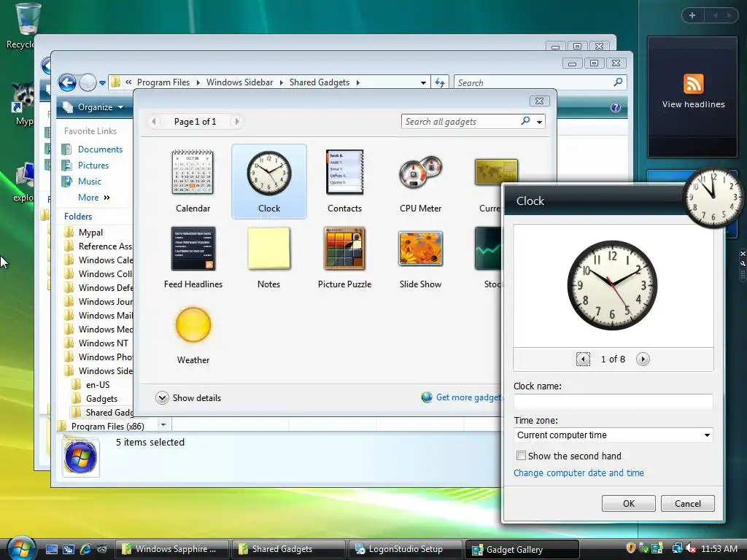This screenshot has width=747, height=560.
Task: Select Gadgets folder in tree
Action: pyautogui.click(x=101, y=399)
